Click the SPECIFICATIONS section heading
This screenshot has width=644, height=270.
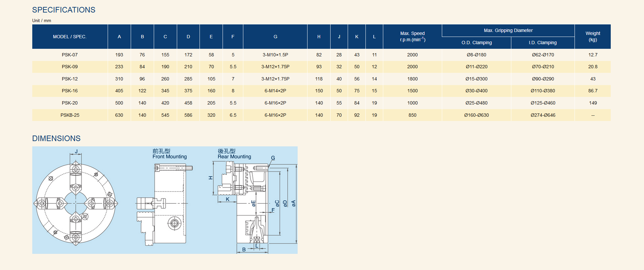(64, 10)
